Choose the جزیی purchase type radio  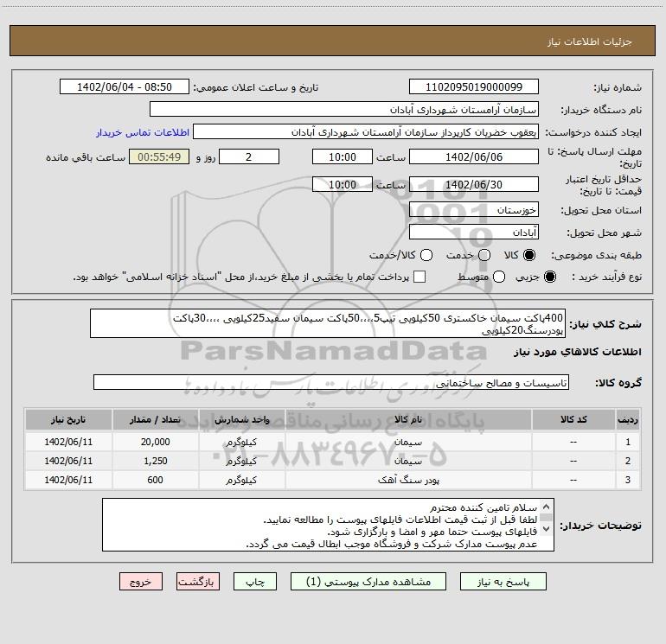(x=550, y=277)
